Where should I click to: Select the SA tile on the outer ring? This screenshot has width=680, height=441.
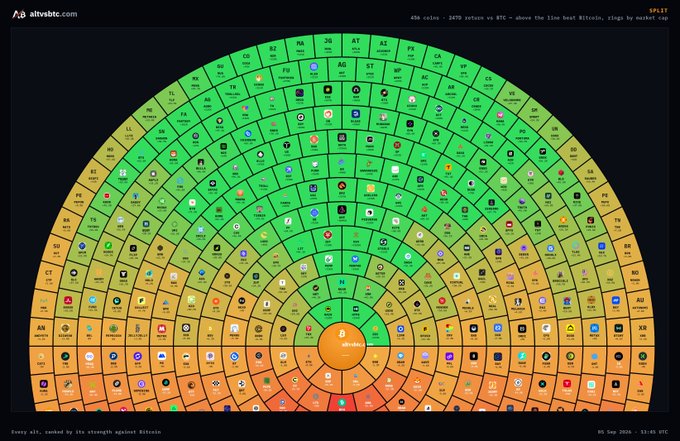coord(590,174)
